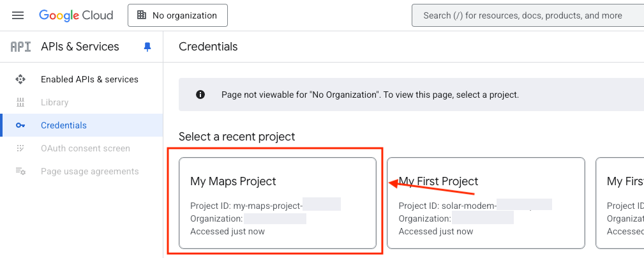Click the Enabled APIs & services sidebar icon
This screenshot has width=644, height=258.
point(20,80)
